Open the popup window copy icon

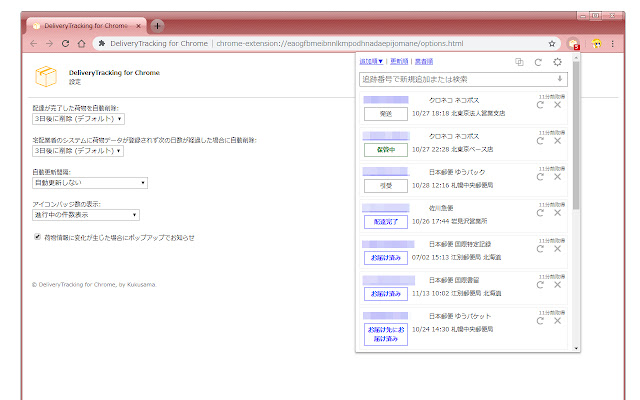pos(519,62)
